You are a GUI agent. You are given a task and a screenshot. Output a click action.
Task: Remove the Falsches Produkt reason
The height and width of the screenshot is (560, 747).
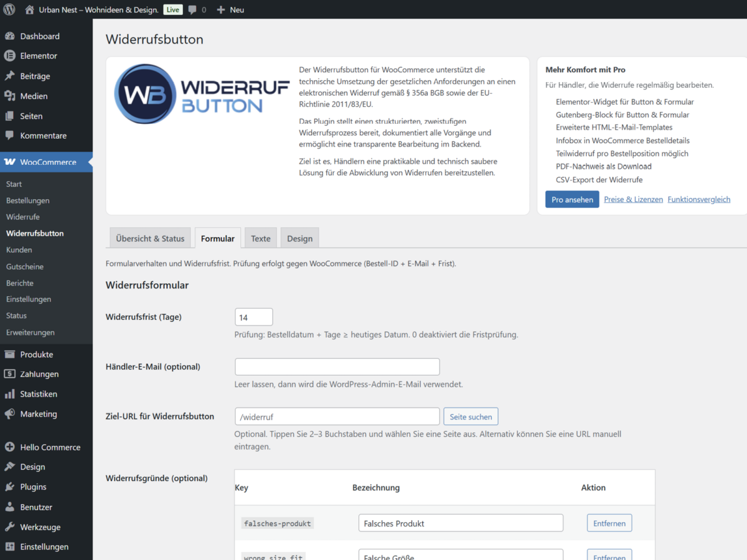[x=609, y=523]
